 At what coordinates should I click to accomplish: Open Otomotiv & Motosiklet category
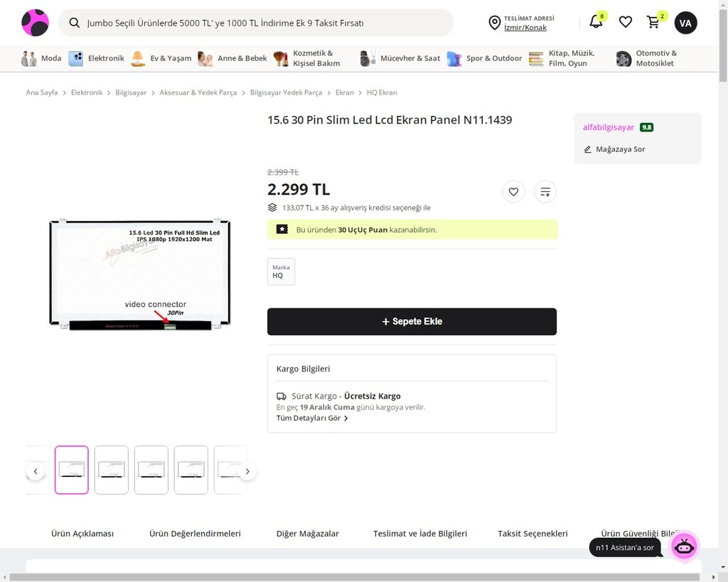tap(647, 58)
